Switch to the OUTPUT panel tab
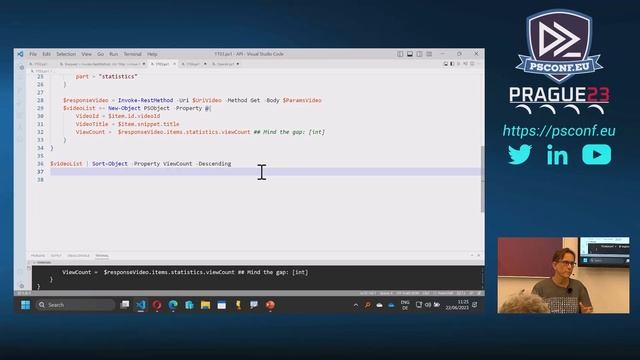The height and width of the screenshot is (360, 640). point(56,256)
